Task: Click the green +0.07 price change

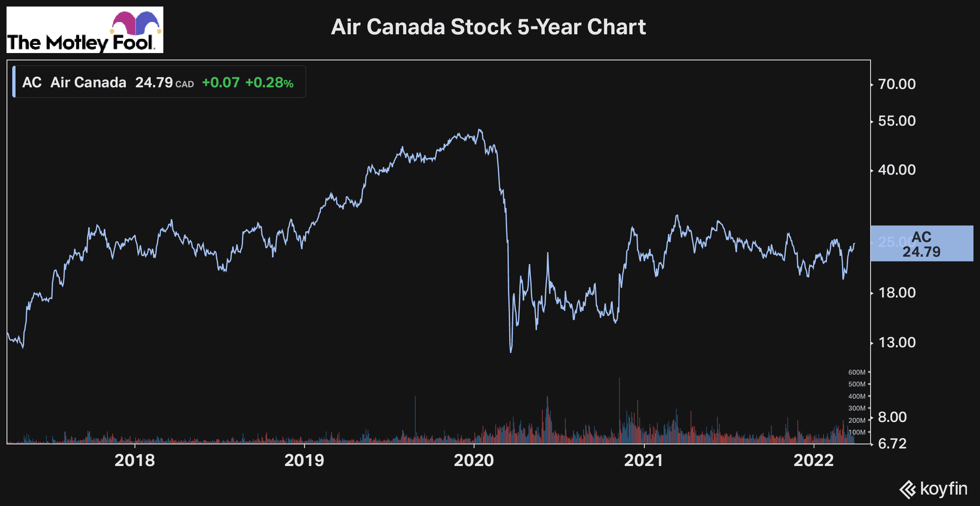Action: coord(220,83)
